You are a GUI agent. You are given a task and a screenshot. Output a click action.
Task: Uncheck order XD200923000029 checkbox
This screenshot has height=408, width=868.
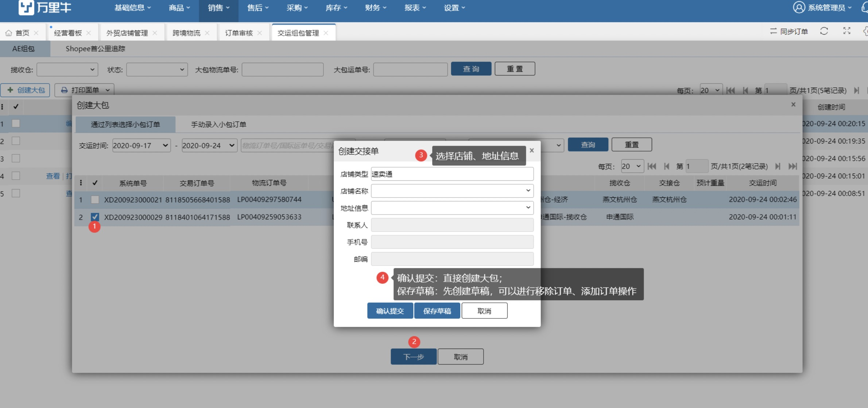click(95, 217)
